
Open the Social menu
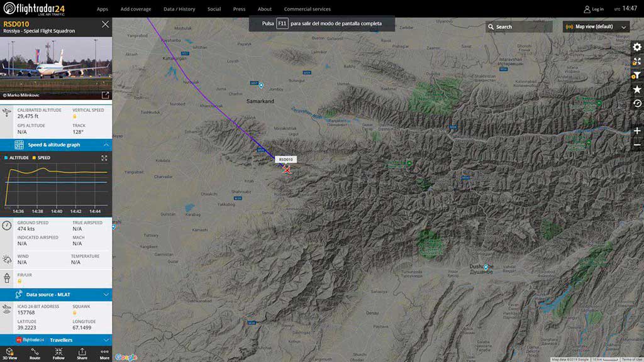[214, 9]
